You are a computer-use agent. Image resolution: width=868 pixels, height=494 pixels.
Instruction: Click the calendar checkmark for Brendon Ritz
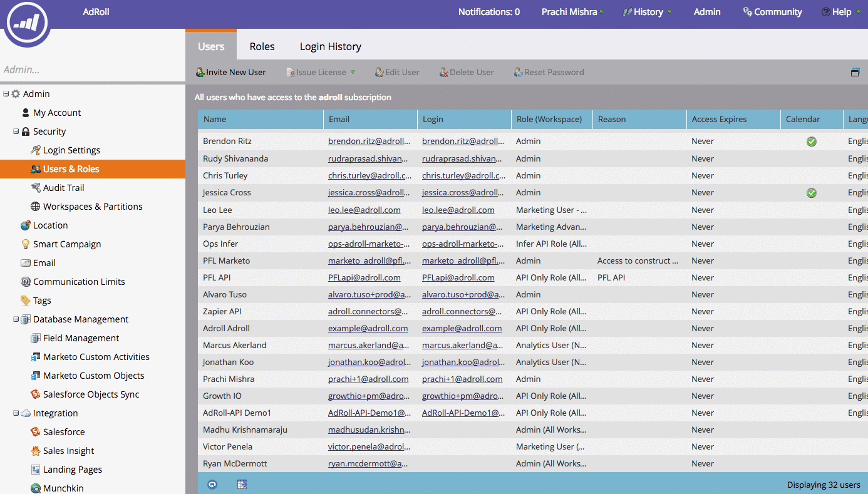click(812, 142)
